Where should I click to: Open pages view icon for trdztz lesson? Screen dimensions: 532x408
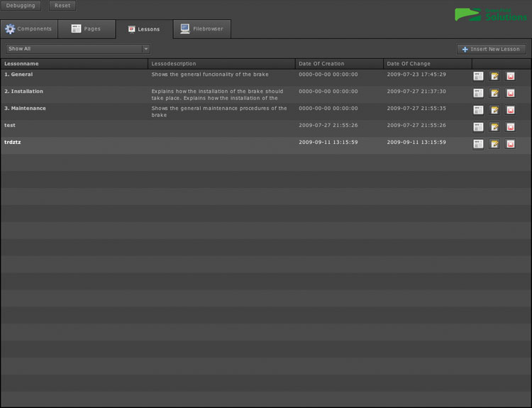pos(479,144)
